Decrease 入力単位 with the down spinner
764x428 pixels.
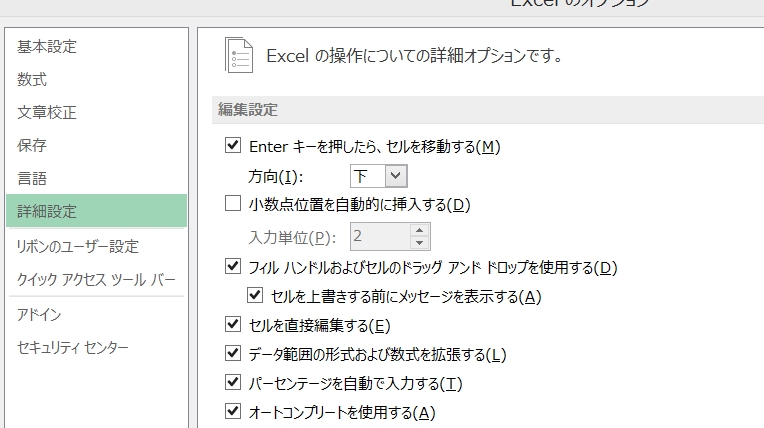(420, 243)
